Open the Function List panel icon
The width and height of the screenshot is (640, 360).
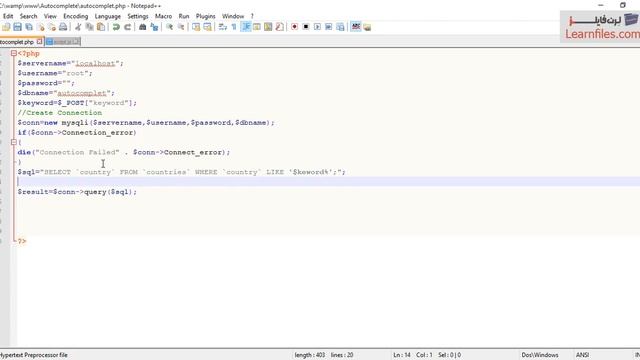(280, 27)
